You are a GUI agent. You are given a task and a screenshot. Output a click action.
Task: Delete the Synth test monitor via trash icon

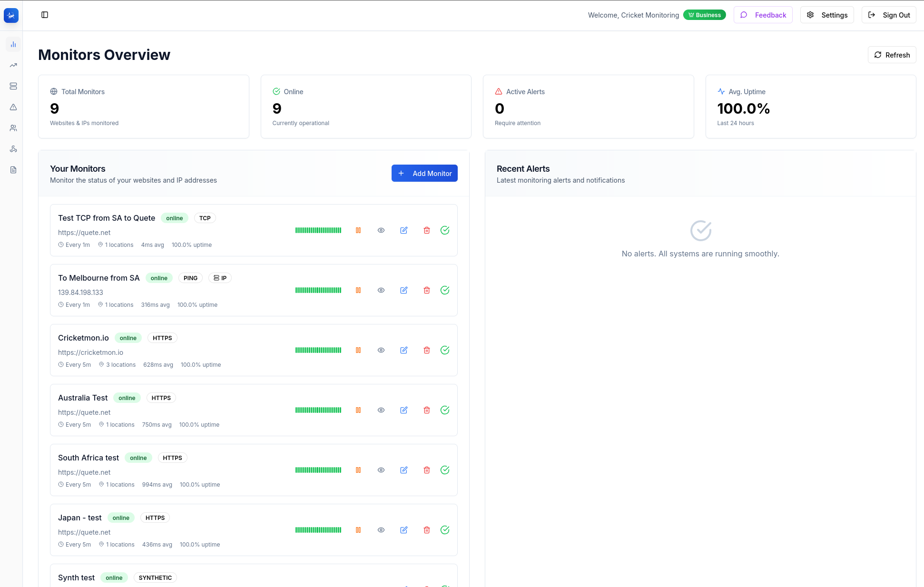[426, 586]
